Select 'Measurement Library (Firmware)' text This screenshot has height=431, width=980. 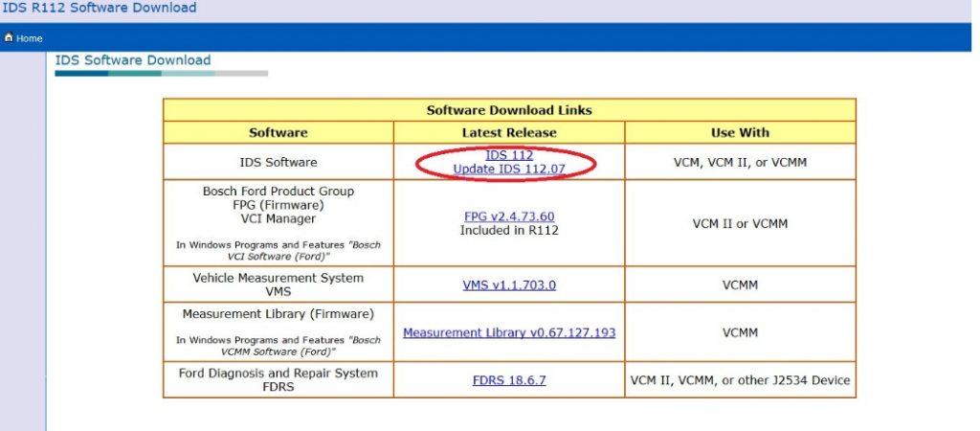pos(278,314)
